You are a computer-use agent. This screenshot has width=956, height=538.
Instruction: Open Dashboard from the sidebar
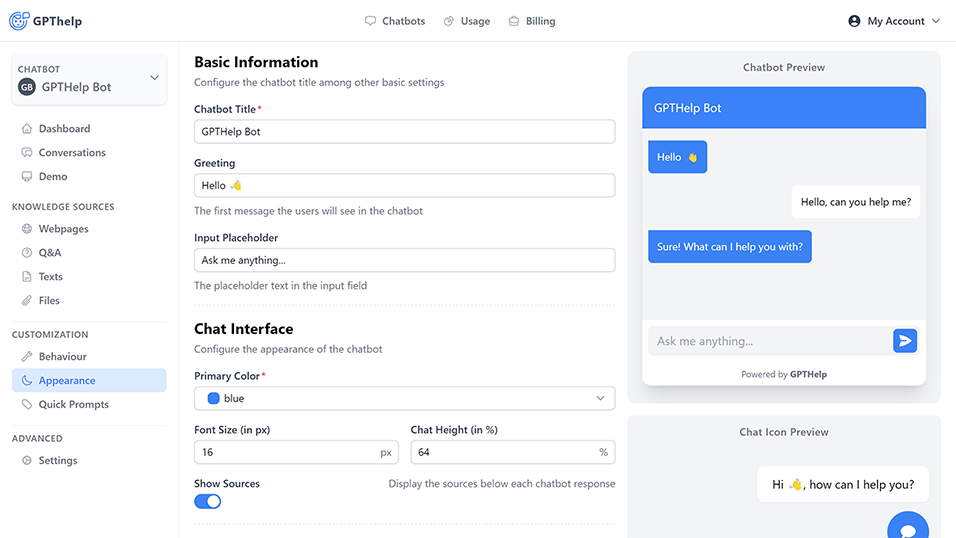(x=64, y=129)
